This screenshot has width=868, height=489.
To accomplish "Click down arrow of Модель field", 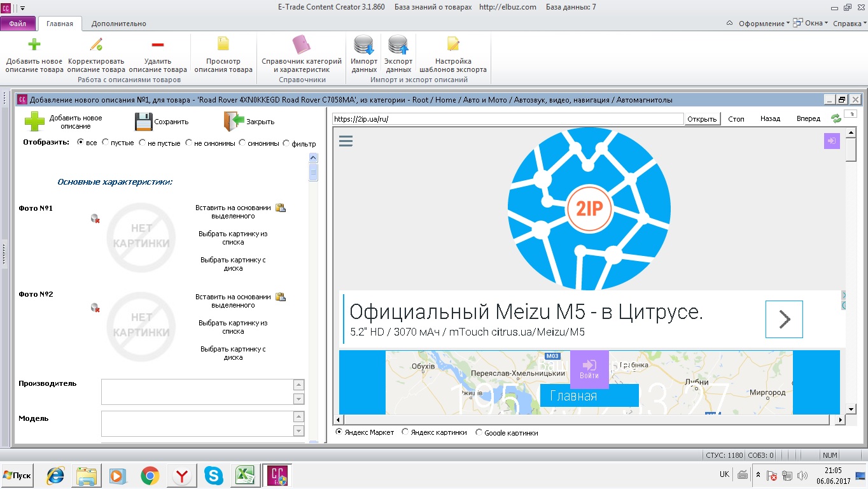I will (x=298, y=430).
